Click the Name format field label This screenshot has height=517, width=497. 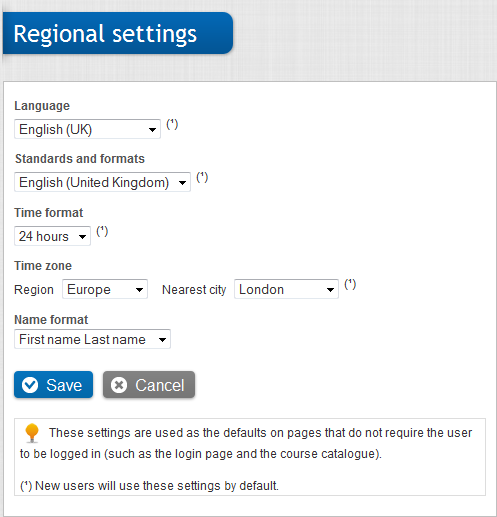(x=51, y=320)
